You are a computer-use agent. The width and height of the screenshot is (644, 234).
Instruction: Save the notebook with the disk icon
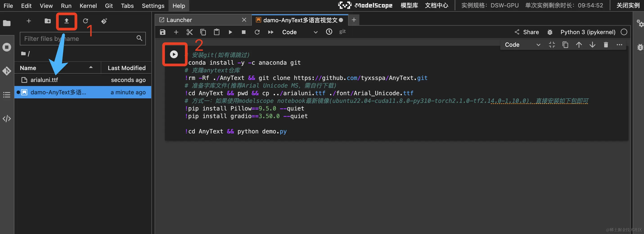click(163, 32)
